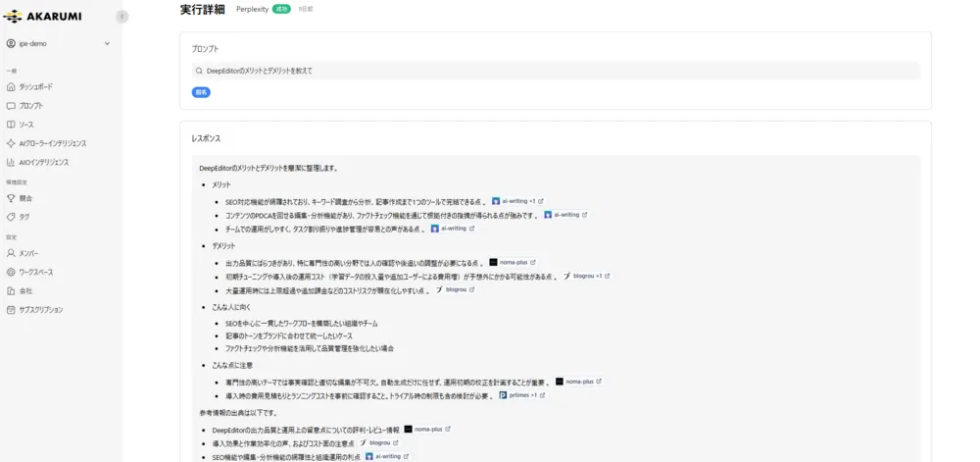Open noma-plus source on 専門性の高いテーマ line

tap(579, 381)
